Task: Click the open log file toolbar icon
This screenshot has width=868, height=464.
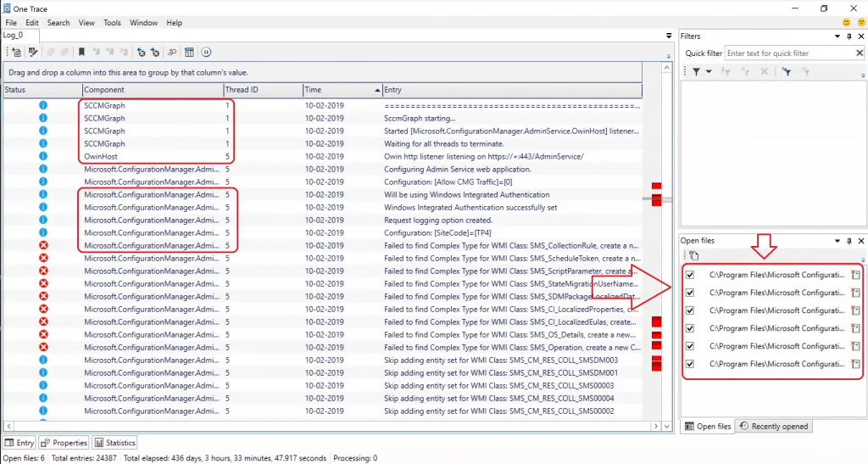Action: pos(16,52)
